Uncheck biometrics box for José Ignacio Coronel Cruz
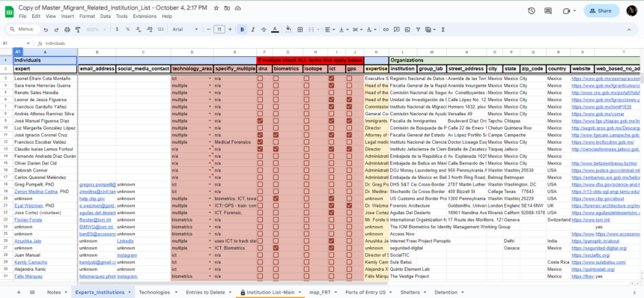Screen dimensions: 644x298 [276, 135]
